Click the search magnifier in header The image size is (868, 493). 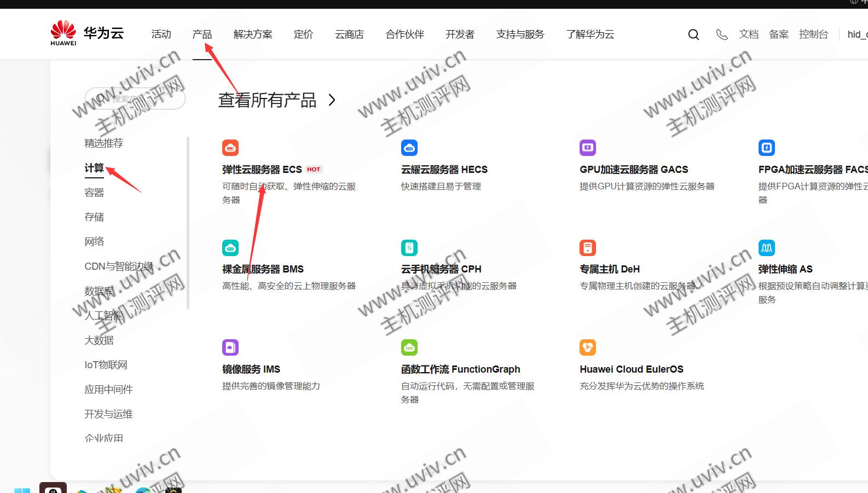[693, 34]
